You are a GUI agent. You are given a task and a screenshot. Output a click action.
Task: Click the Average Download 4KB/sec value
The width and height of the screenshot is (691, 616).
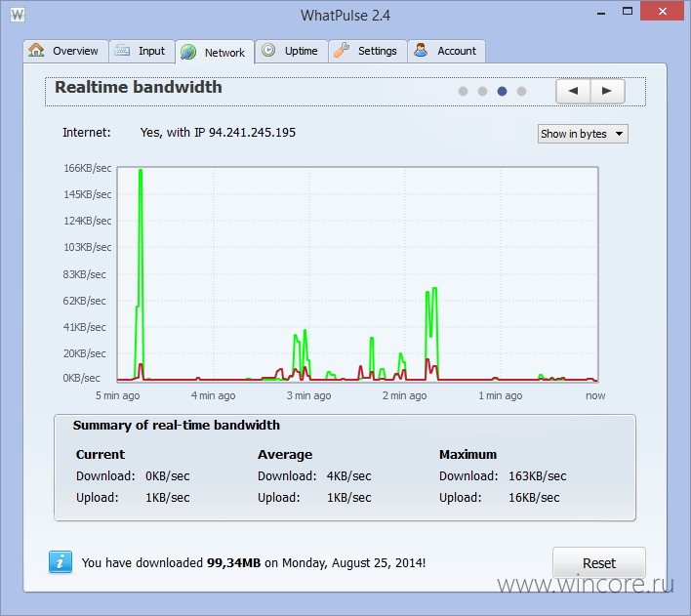(348, 476)
